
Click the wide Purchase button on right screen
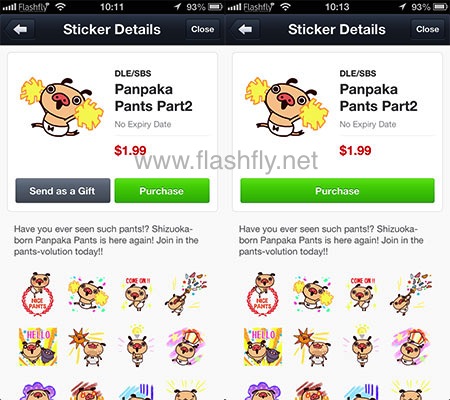337,191
